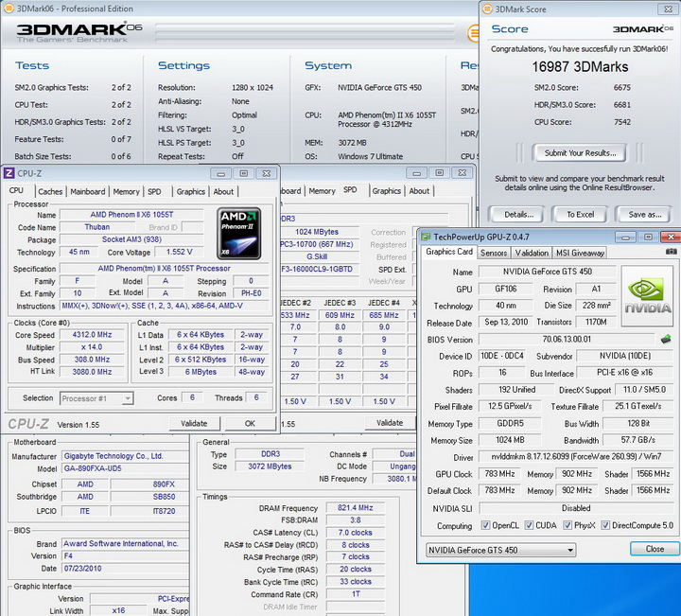Click the Validate button in front CPU-Z
Image resolution: width=681 pixels, height=616 pixels.
click(194, 424)
